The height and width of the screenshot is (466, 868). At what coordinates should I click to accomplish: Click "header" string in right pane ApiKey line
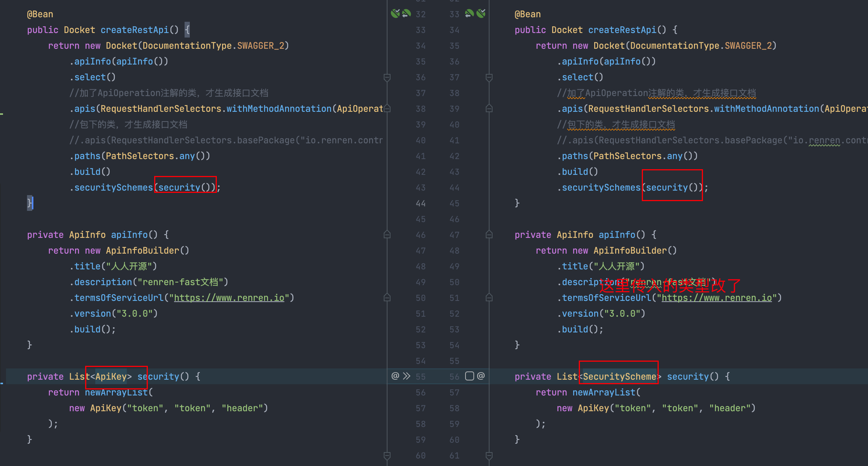click(730, 408)
